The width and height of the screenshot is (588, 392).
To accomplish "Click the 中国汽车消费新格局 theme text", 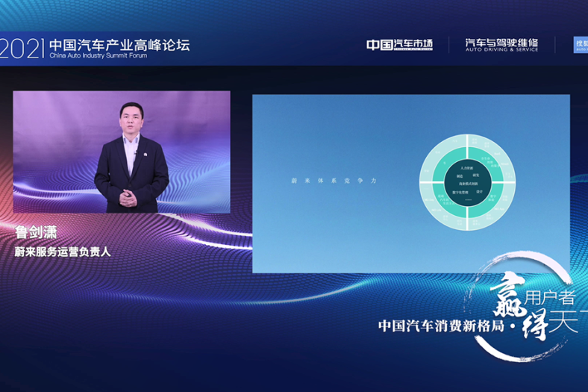I will (x=441, y=326).
